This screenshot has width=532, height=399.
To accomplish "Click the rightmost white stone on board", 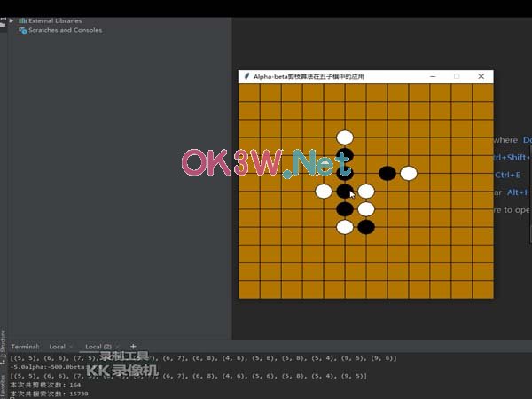I will click(408, 173).
